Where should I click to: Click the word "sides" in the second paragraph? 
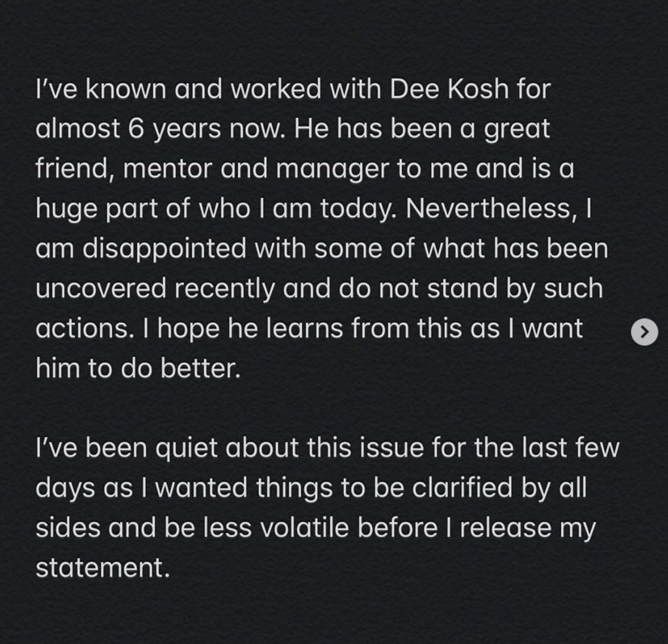[x=67, y=528]
